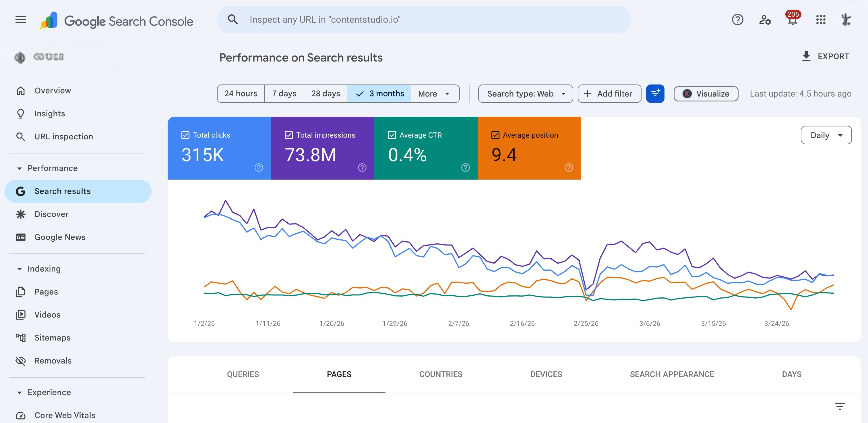Open the Search type: Web dropdown
The width and height of the screenshot is (868, 423).
525,93
